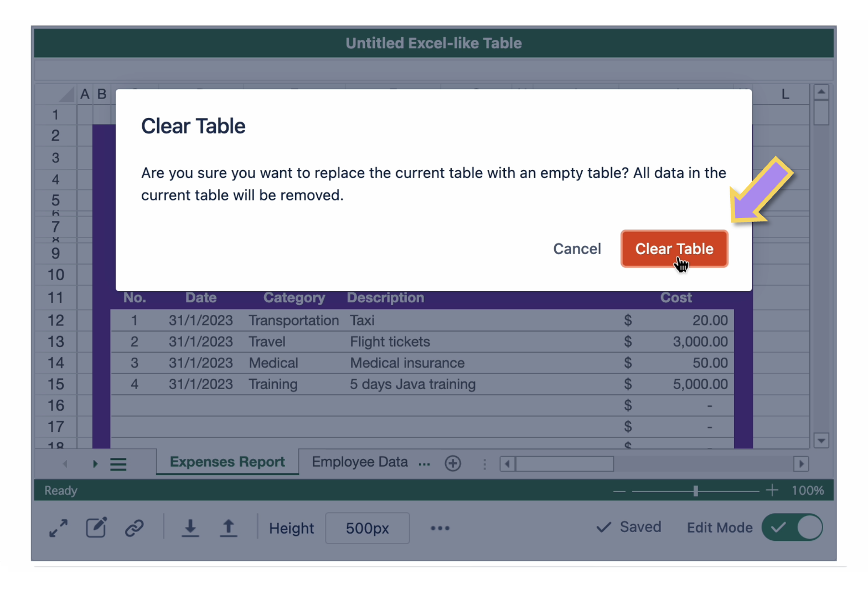Add a new sheet with plus icon

point(453,463)
